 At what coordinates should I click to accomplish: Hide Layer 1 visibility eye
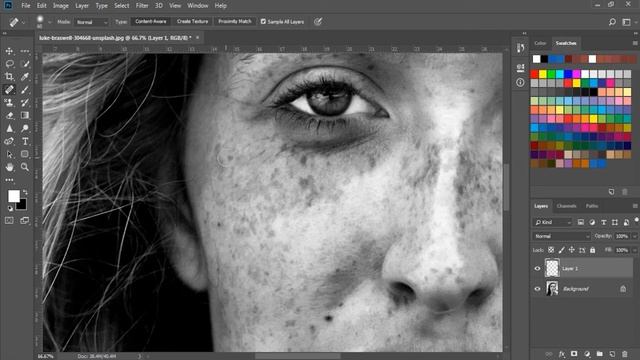tap(537, 269)
